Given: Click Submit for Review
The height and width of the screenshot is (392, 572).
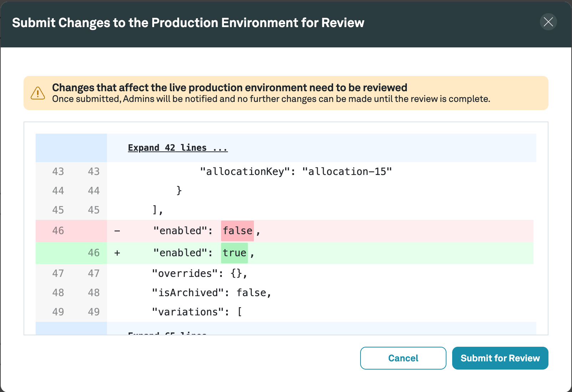Looking at the screenshot, I should coord(500,358).
